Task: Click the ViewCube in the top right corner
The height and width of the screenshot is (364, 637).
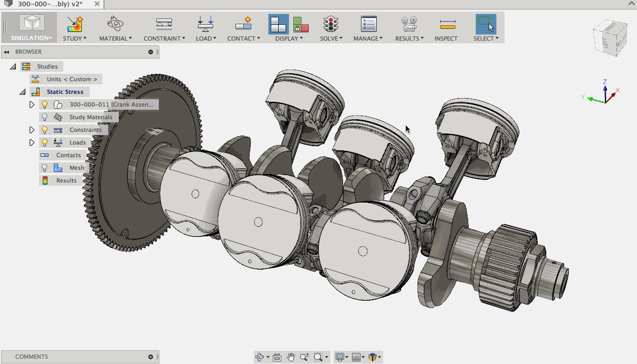Action: [x=610, y=38]
